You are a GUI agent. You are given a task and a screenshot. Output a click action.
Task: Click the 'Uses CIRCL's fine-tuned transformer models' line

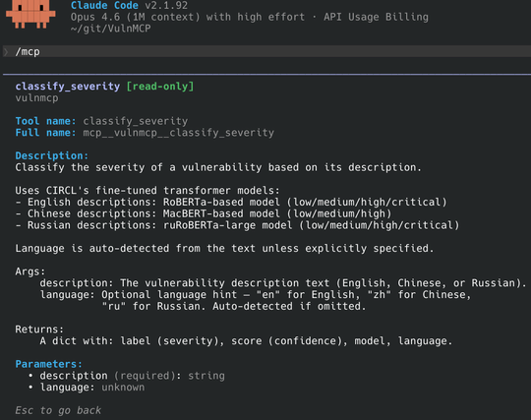[x=147, y=191]
